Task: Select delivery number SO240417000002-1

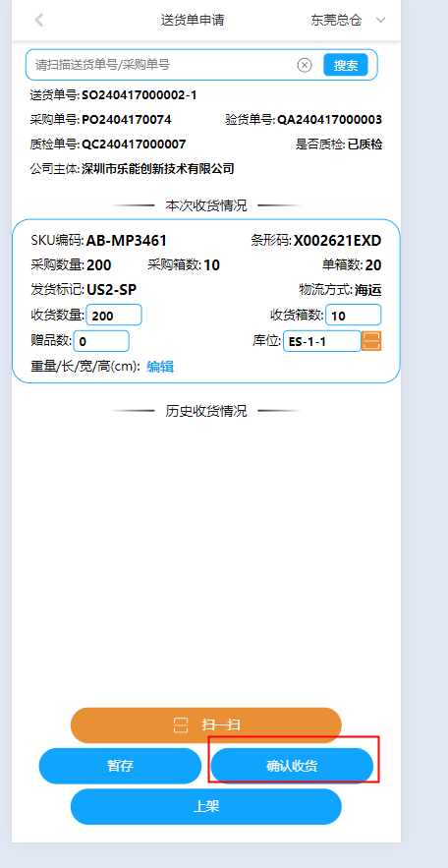Action: pos(140,95)
